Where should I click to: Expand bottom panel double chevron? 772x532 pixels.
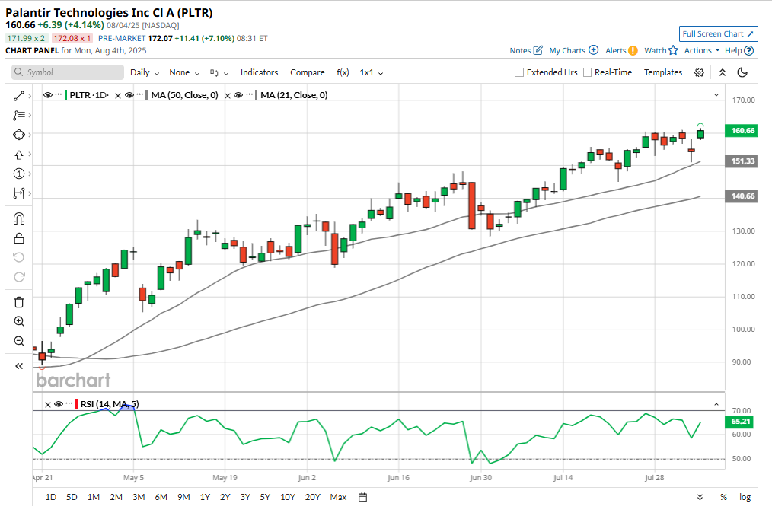pos(700,498)
